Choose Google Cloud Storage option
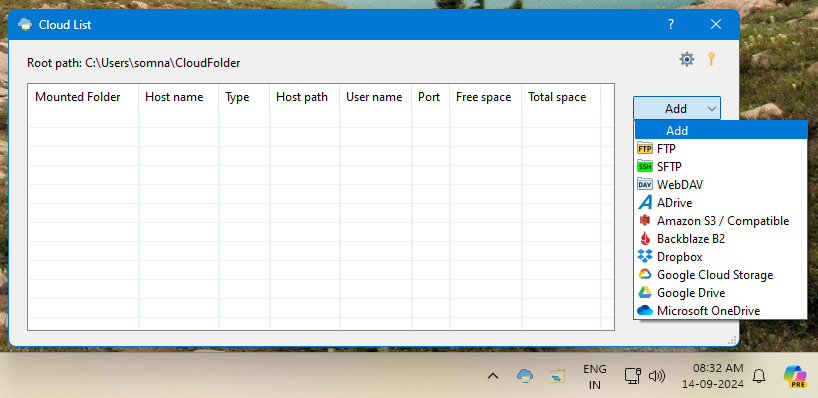The image size is (818, 398). pos(720,274)
